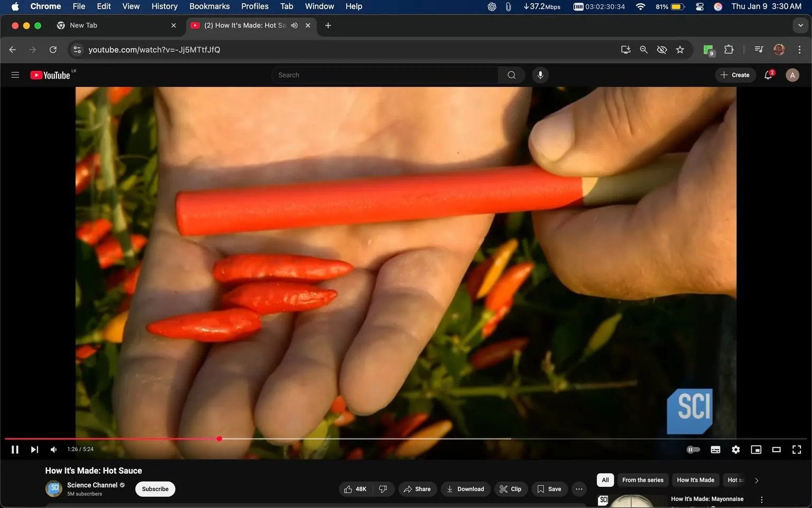Open the three-dot menu under the video
Image resolution: width=812 pixels, height=508 pixels.
pos(578,489)
